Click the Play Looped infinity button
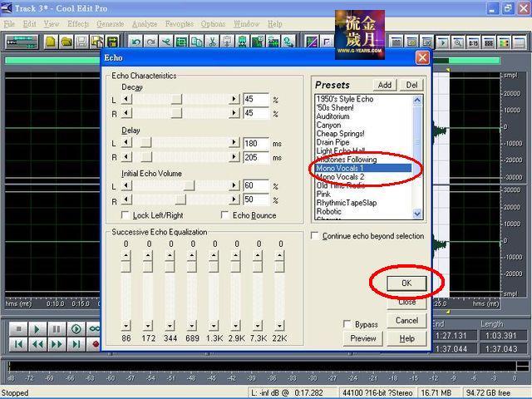The width and height of the screenshot is (532, 399). pyautogui.click(x=94, y=329)
